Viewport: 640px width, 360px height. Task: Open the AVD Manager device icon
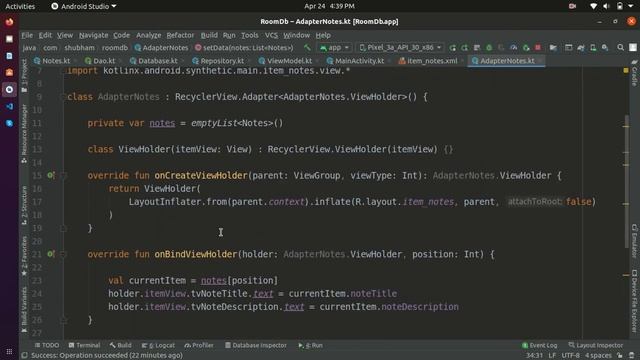point(593,48)
